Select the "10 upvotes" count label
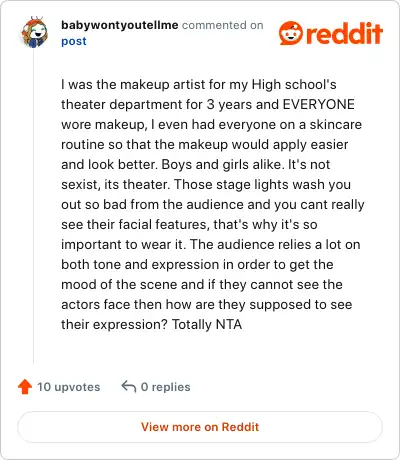This screenshot has width=400, height=460. point(69,387)
